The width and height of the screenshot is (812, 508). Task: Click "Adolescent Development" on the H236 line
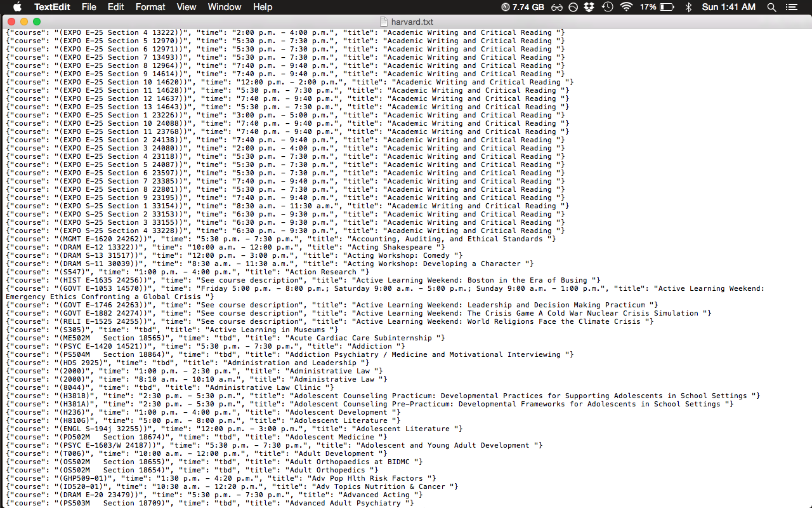tap(339, 412)
